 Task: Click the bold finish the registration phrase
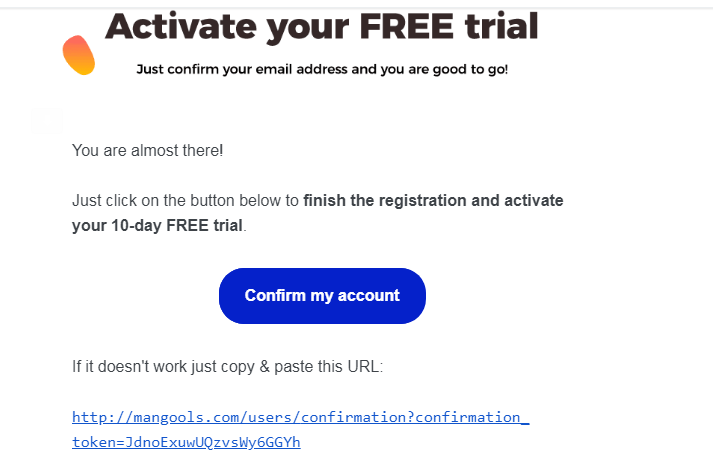click(x=385, y=200)
